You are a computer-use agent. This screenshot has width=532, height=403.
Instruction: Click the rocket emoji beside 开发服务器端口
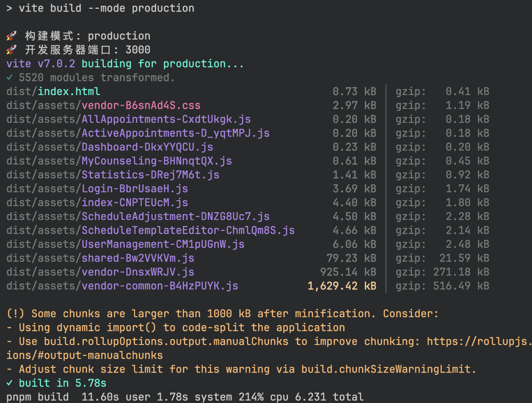[x=12, y=50]
